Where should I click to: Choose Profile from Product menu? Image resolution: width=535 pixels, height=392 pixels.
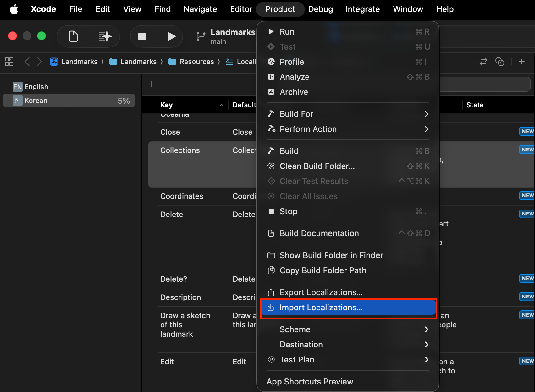click(348, 62)
